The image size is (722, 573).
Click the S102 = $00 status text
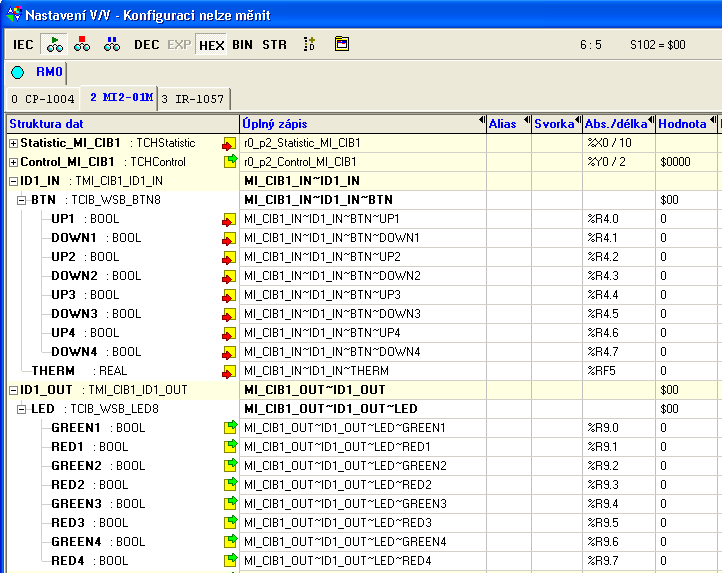[x=658, y=45]
